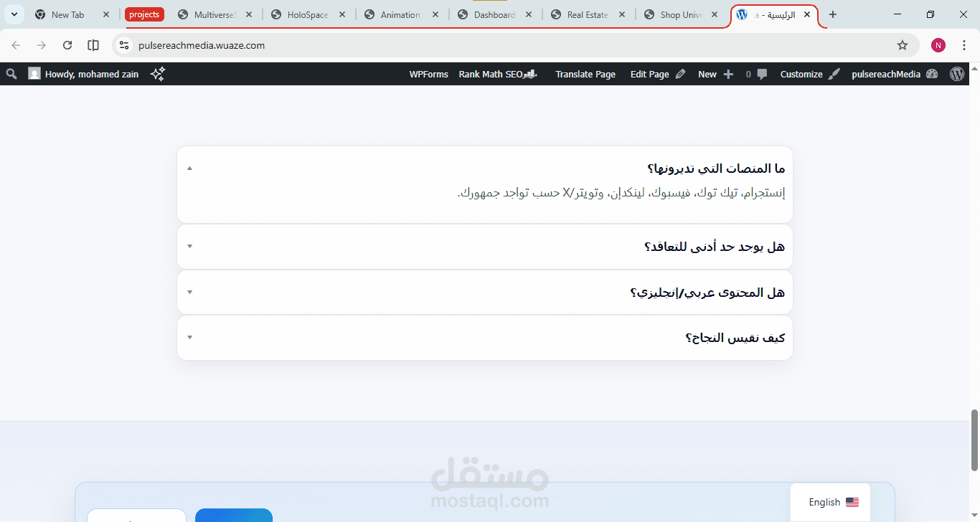
Task: Reload the page
Action: tap(67, 45)
